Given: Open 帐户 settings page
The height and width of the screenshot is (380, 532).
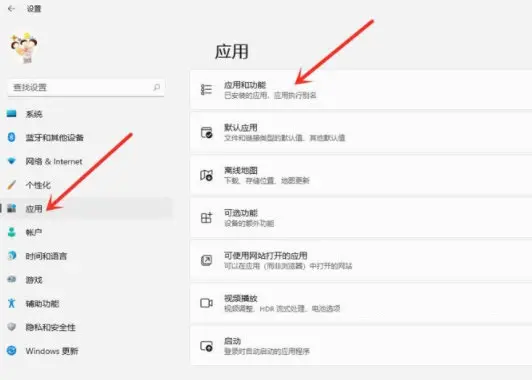Looking at the screenshot, I should click(x=87, y=232).
